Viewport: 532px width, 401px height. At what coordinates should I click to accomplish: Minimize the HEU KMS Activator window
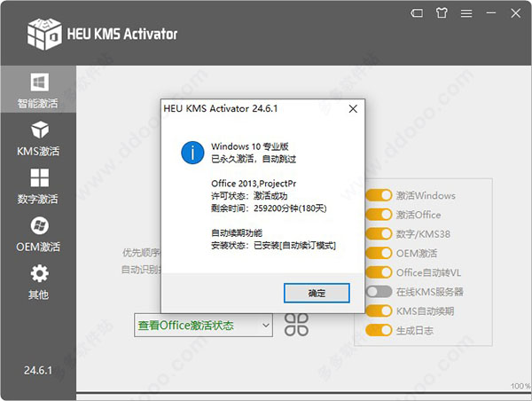coord(491,13)
